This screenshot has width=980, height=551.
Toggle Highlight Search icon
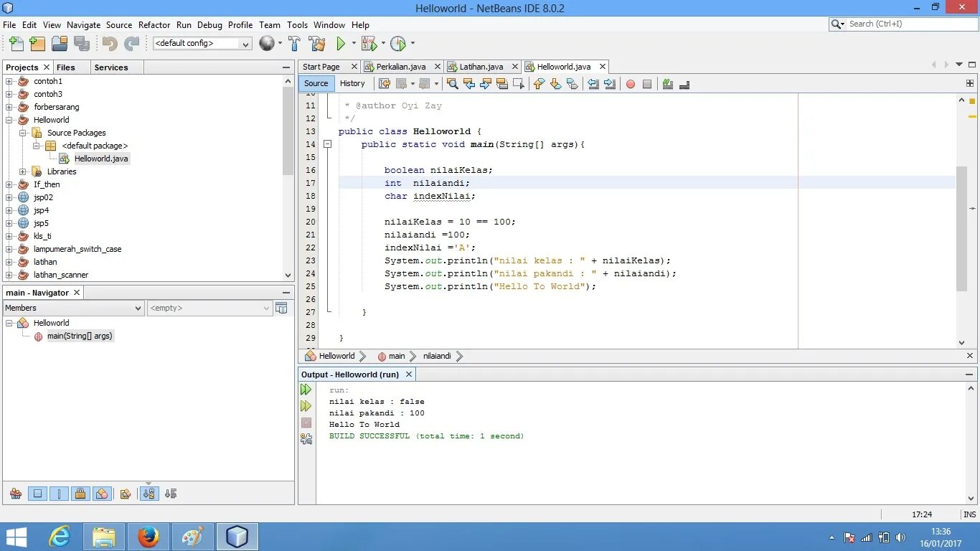click(x=501, y=84)
